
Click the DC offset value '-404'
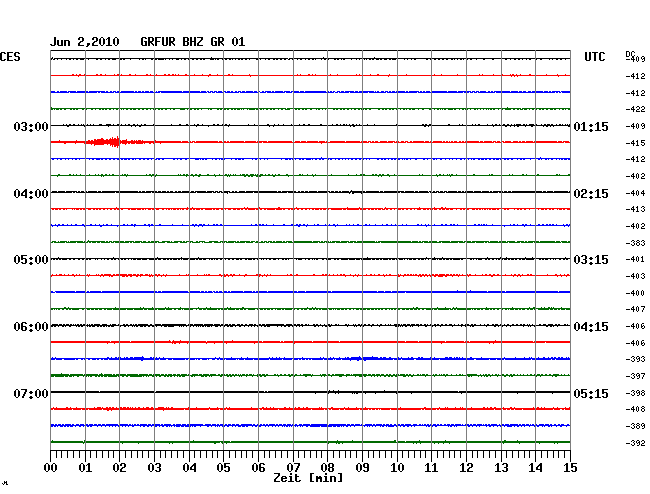point(635,193)
